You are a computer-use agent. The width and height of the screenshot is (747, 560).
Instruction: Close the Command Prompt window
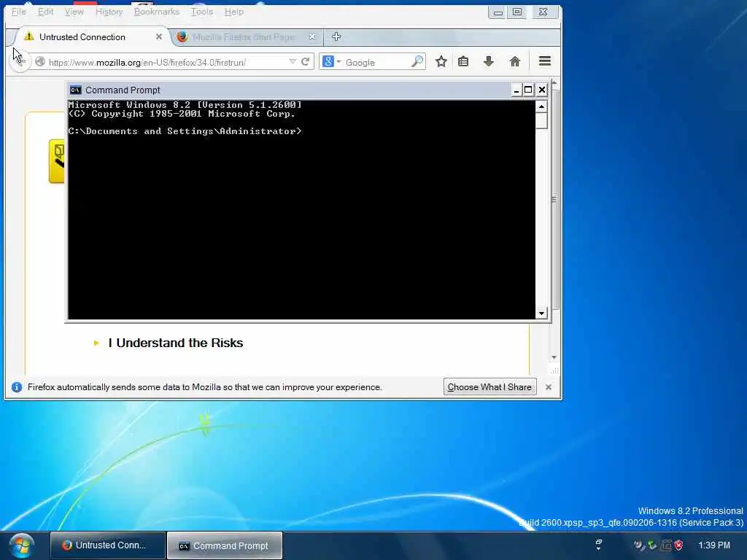pyautogui.click(x=542, y=90)
